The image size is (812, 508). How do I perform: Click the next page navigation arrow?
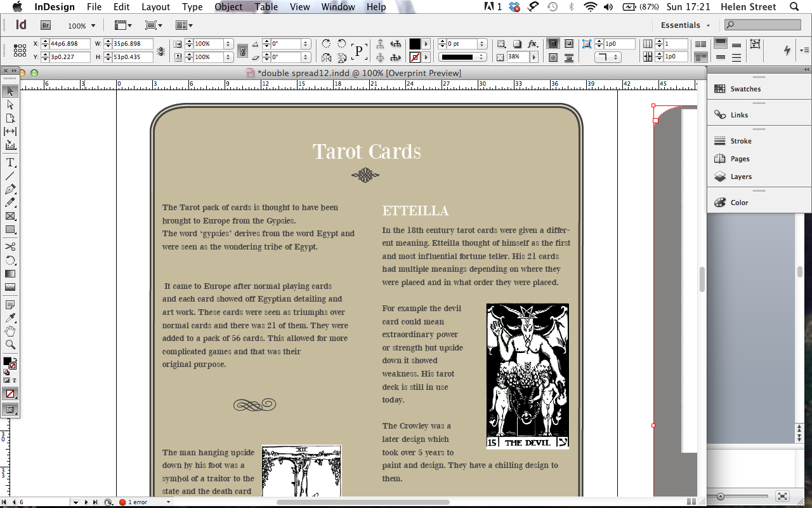click(x=85, y=502)
